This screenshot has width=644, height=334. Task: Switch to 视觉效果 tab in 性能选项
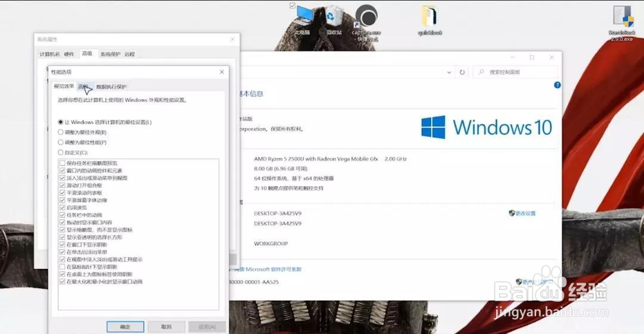coord(64,86)
